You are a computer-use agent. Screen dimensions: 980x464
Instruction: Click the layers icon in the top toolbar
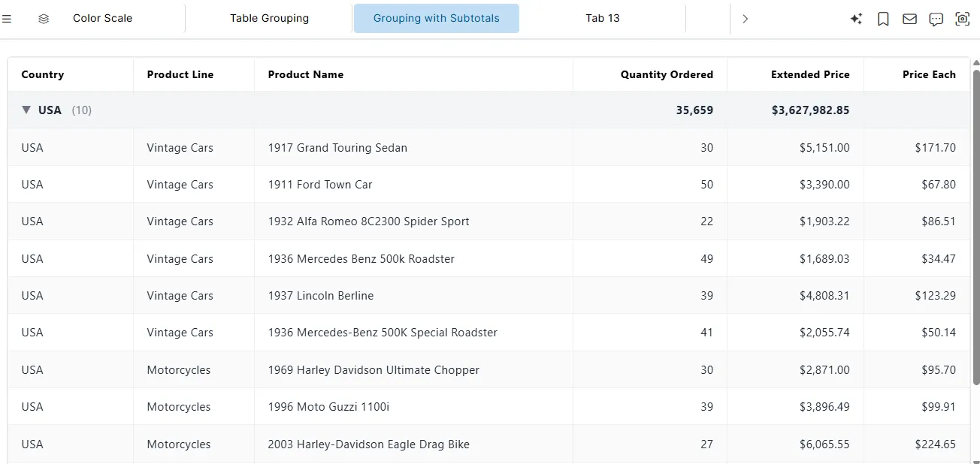click(43, 19)
